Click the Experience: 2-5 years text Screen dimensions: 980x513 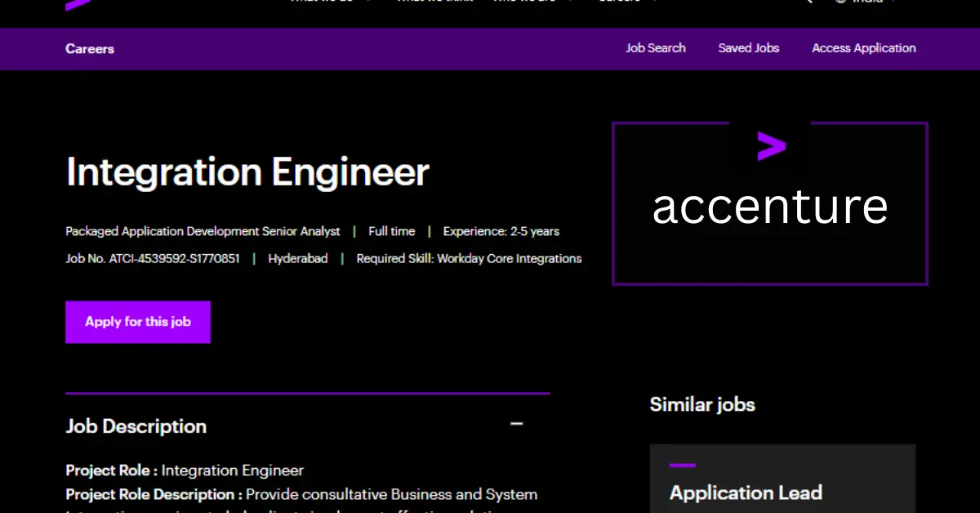coord(501,232)
